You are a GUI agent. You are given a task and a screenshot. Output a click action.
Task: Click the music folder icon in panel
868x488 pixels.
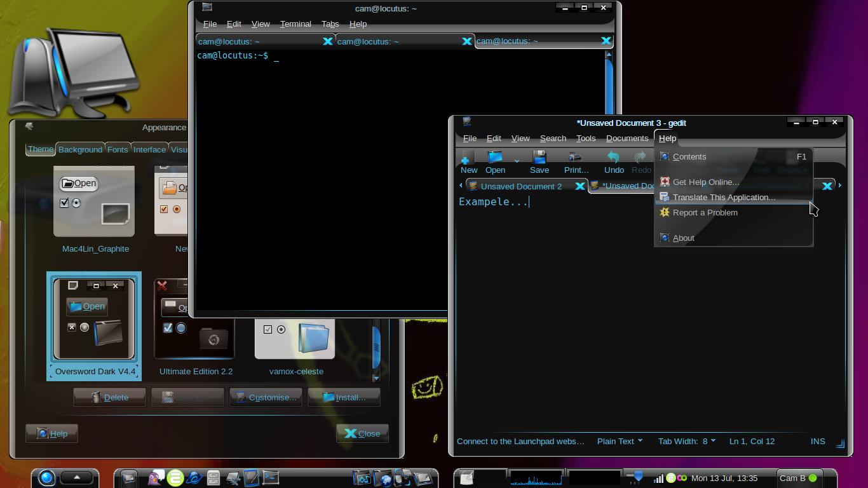tap(362, 478)
